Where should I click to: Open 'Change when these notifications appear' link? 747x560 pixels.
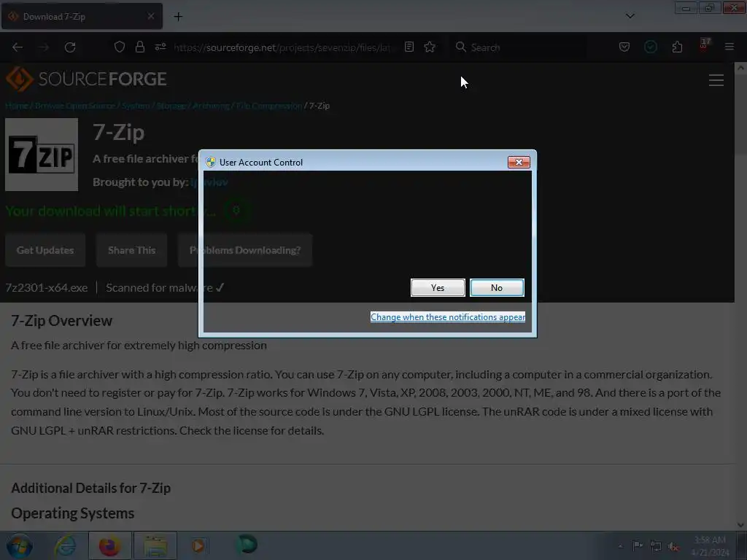pos(448,317)
